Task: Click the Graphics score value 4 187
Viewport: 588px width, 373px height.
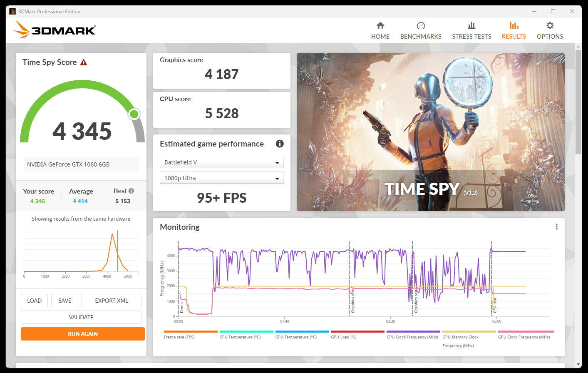Action: tap(222, 74)
